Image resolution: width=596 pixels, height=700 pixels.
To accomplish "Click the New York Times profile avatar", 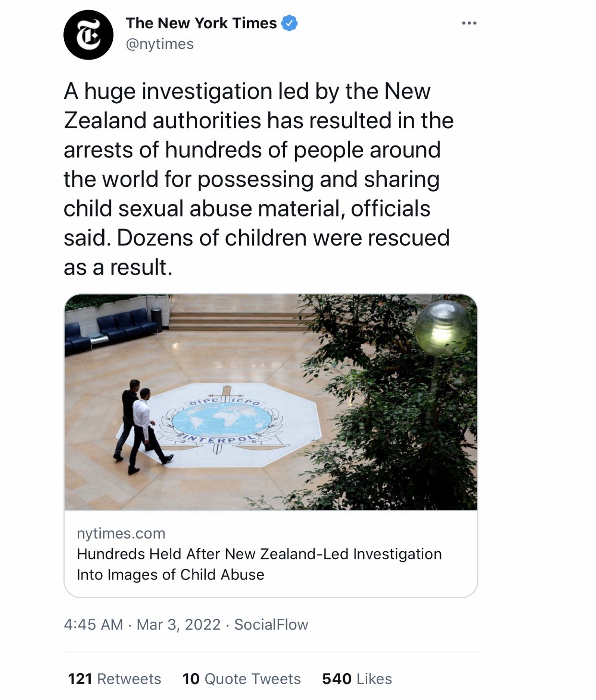I will pos(88,35).
